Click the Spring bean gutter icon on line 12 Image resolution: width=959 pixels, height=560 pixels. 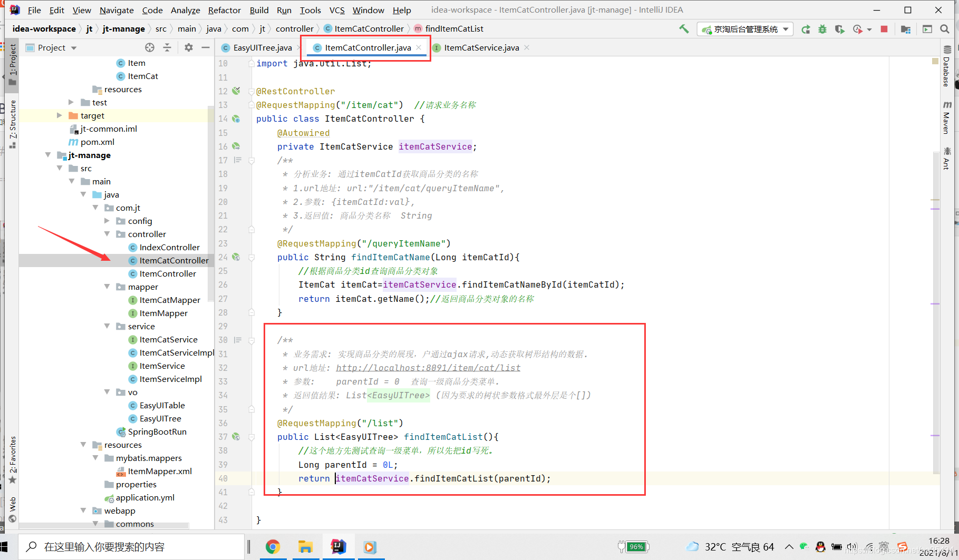(236, 91)
